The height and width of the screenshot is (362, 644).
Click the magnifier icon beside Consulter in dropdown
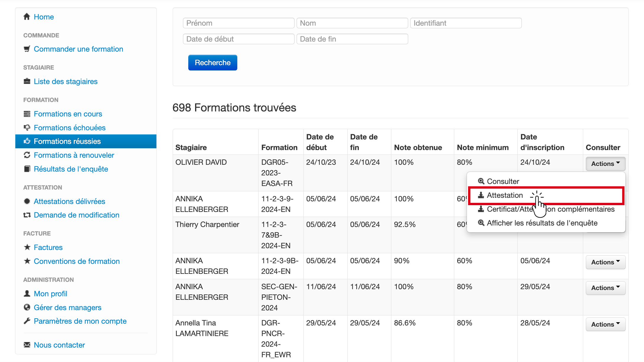[481, 181]
